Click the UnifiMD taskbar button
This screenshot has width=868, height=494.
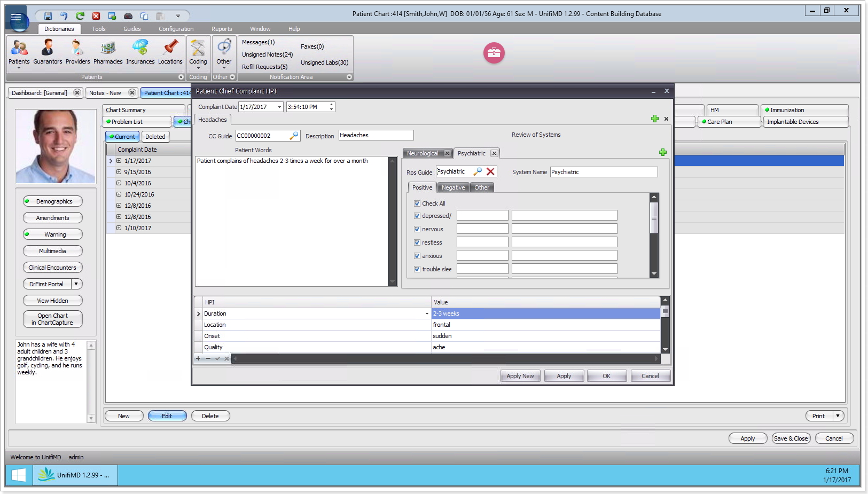coord(75,475)
